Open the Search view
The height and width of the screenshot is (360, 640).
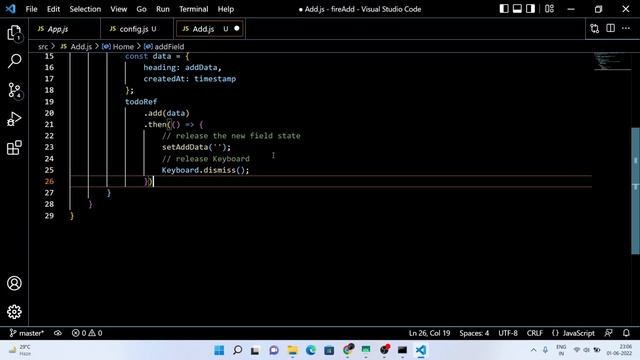click(x=14, y=61)
